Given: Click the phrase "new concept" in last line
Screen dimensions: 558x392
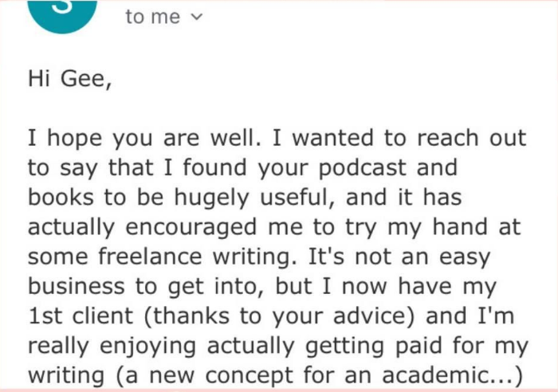Looking at the screenshot, I should [218, 375].
